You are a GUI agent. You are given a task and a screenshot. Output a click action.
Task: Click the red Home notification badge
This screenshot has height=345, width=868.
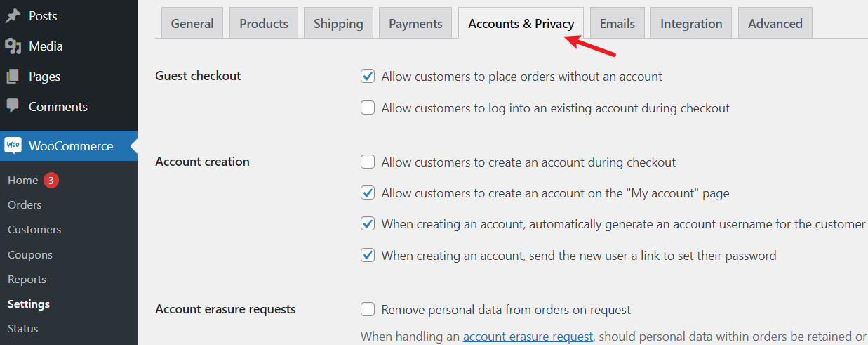(51, 181)
